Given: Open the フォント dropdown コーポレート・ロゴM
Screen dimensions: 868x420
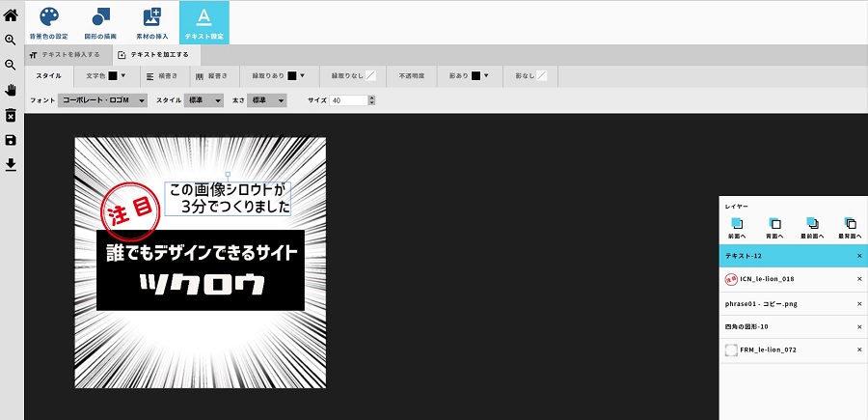Looking at the screenshot, I should [x=102, y=100].
